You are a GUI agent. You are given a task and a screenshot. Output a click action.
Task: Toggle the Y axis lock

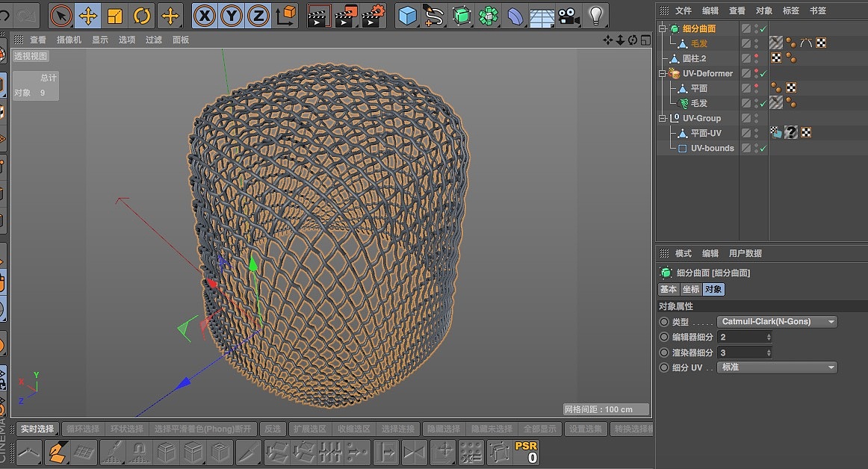coord(232,16)
